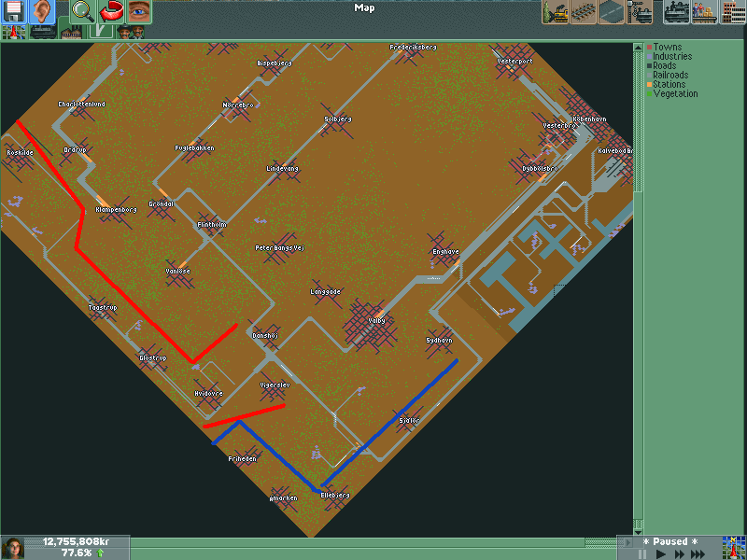Click the Ellebjerg town label
Viewport: 747px width, 560px height.
click(x=335, y=496)
